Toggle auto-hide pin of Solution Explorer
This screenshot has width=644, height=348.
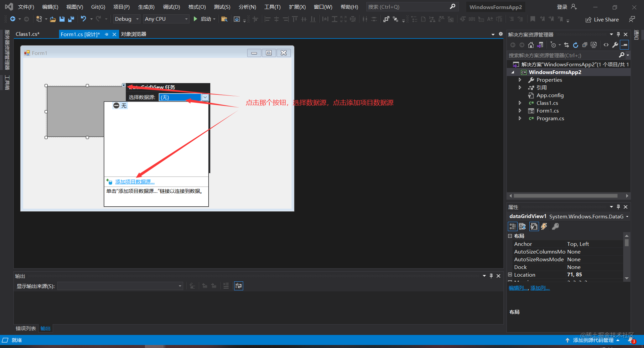pyautogui.click(x=619, y=34)
